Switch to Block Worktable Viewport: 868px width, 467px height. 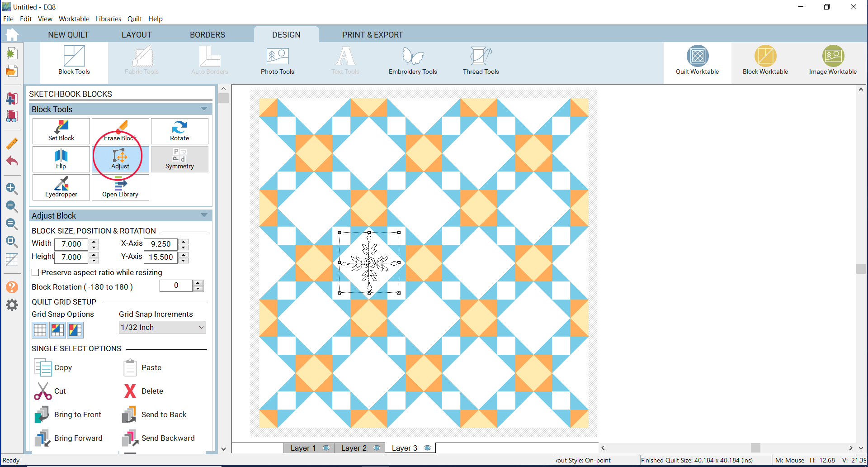[765, 61]
